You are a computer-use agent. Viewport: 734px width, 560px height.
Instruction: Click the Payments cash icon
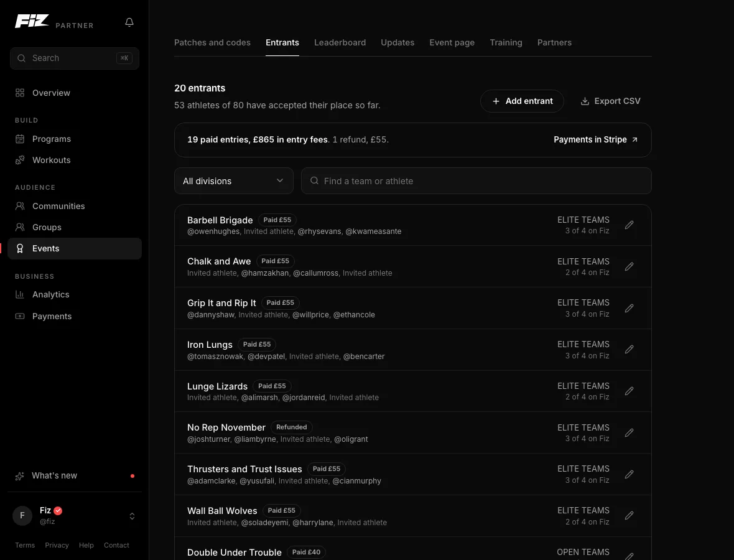click(x=20, y=316)
